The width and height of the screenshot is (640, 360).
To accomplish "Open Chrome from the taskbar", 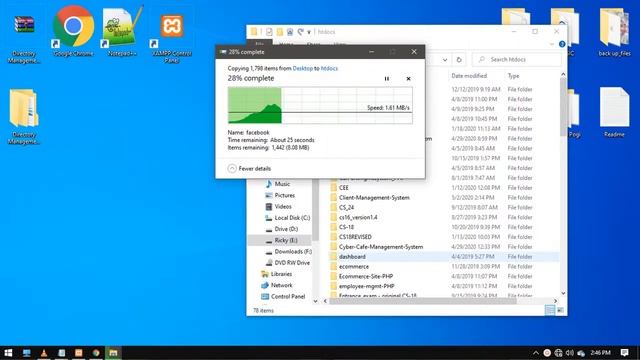I will click(96, 353).
